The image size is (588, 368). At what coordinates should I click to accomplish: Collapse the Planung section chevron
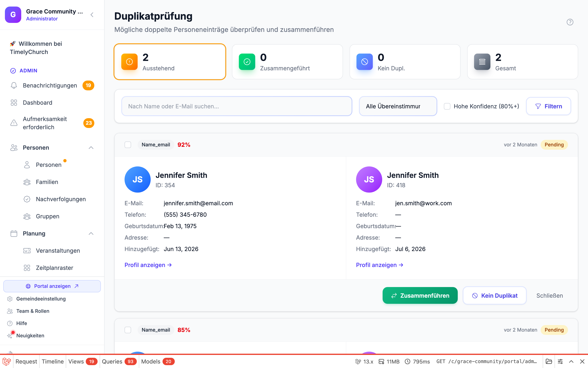(x=91, y=233)
